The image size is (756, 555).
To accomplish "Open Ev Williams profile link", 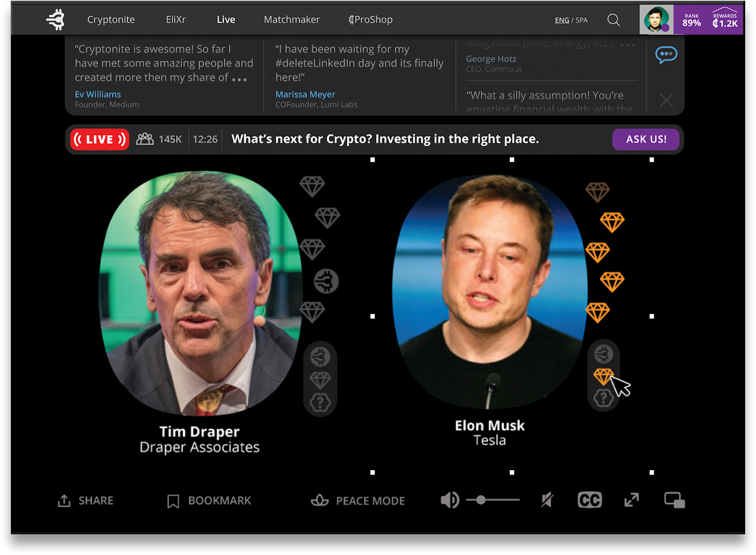I will point(98,94).
